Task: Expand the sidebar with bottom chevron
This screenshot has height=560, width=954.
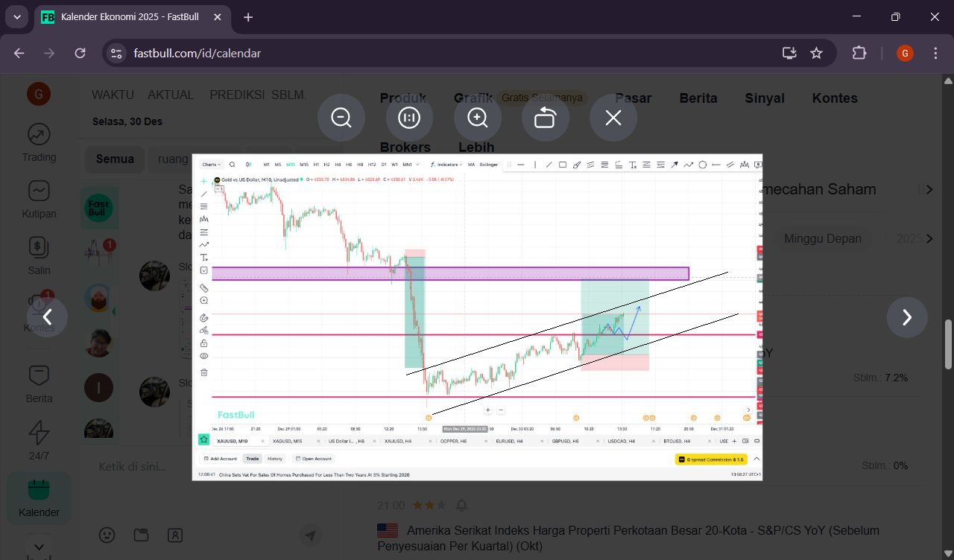Action: pos(39,548)
